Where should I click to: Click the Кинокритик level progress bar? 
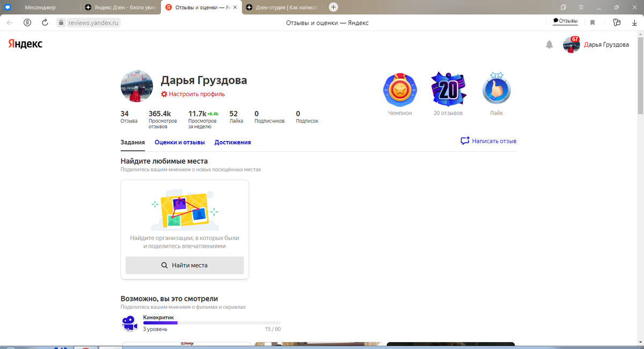pos(212,323)
